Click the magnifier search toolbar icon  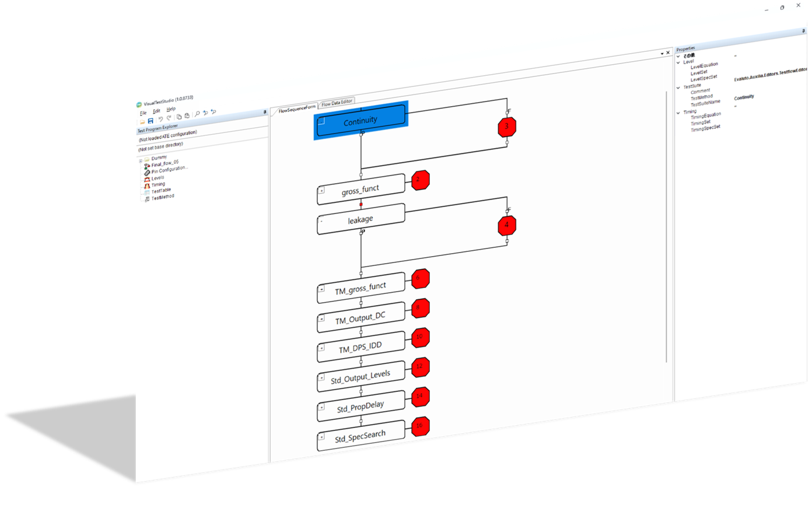coord(197,114)
